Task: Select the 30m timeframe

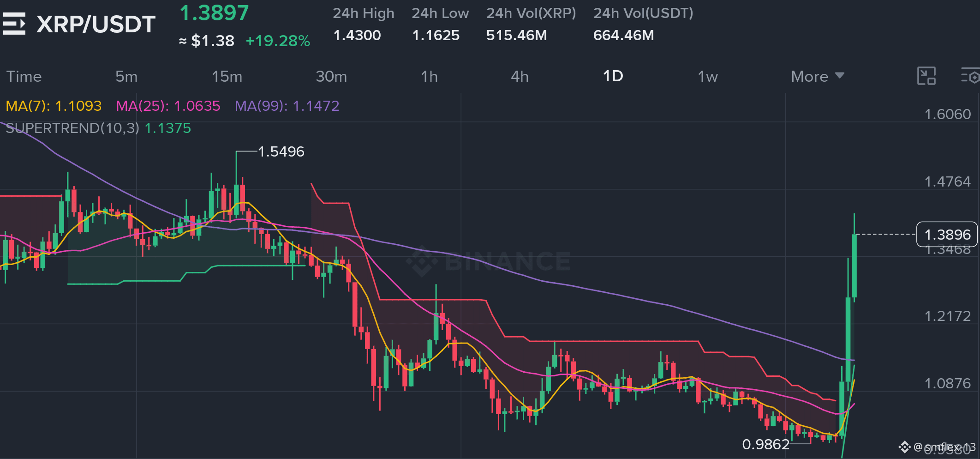Action: (x=331, y=76)
